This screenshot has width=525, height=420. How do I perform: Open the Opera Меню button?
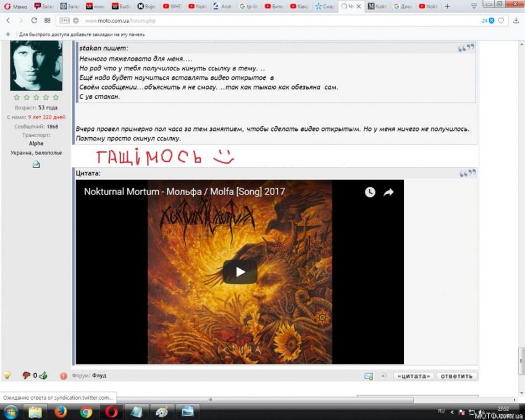(x=15, y=6)
